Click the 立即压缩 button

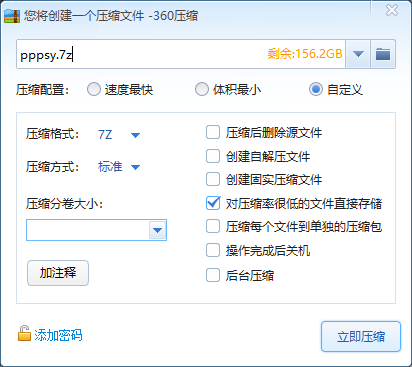pos(361,336)
